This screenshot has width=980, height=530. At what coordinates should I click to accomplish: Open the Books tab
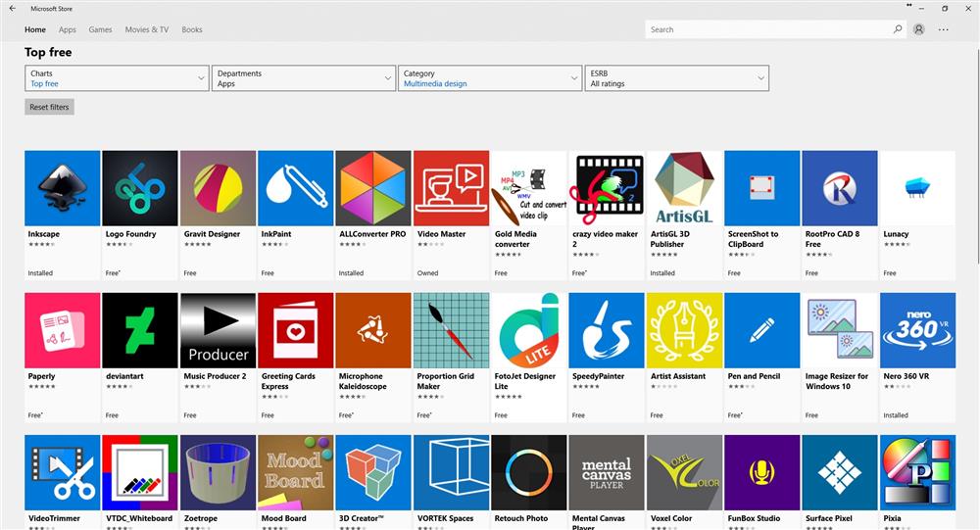(192, 29)
